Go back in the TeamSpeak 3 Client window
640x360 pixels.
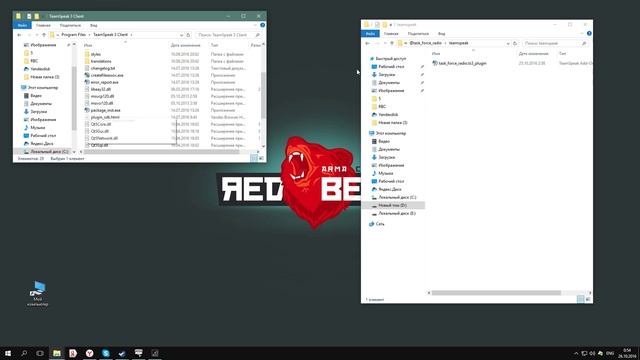(19, 35)
